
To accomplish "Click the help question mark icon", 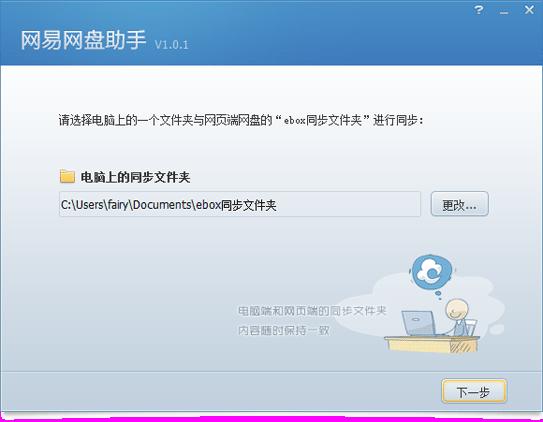I will (479, 10).
